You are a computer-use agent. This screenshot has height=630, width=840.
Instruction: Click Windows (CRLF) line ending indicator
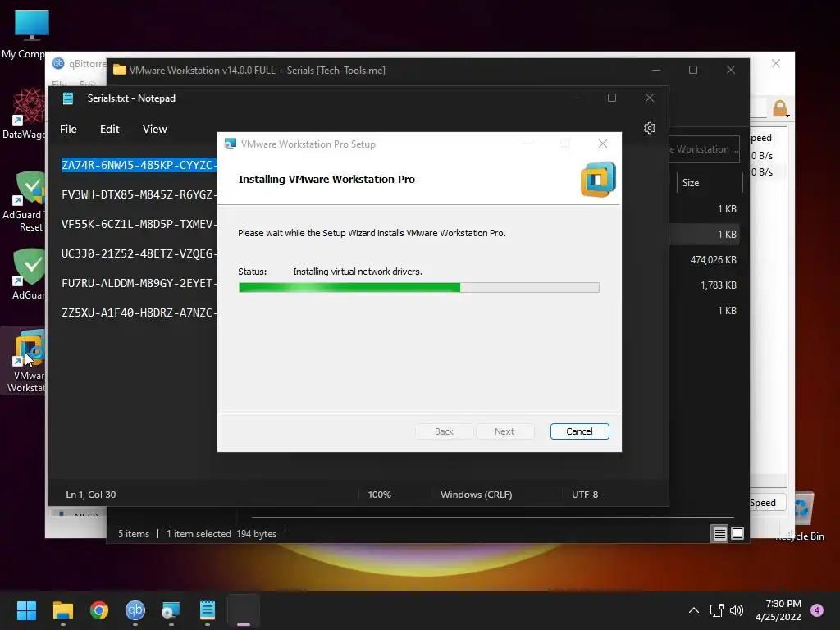(x=476, y=495)
